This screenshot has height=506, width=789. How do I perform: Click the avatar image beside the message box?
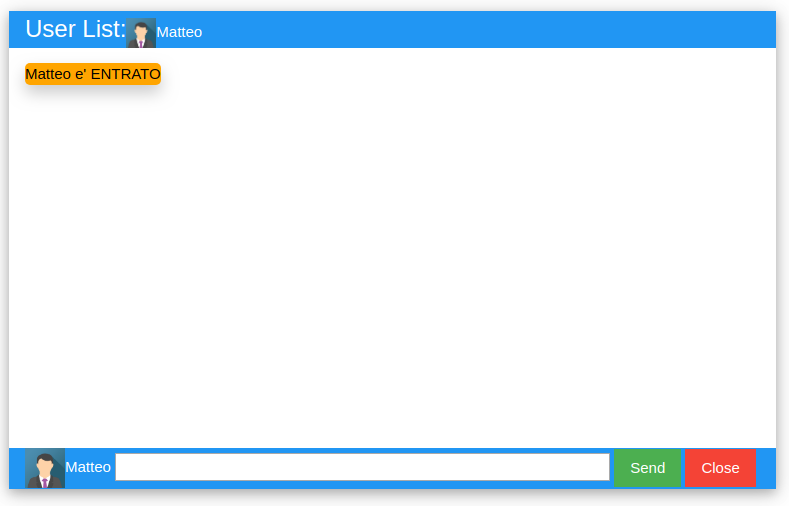[45, 468]
